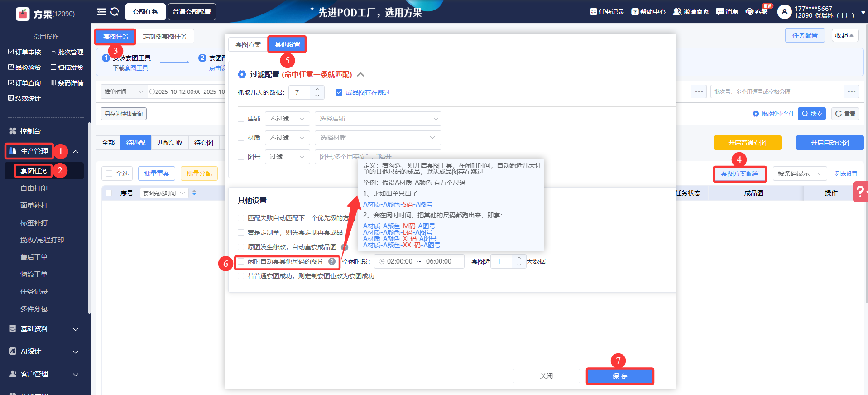Enable the 店铺 filter checkbox
The width and height of the screenshot is (868, 395).
tap(241, 119)
